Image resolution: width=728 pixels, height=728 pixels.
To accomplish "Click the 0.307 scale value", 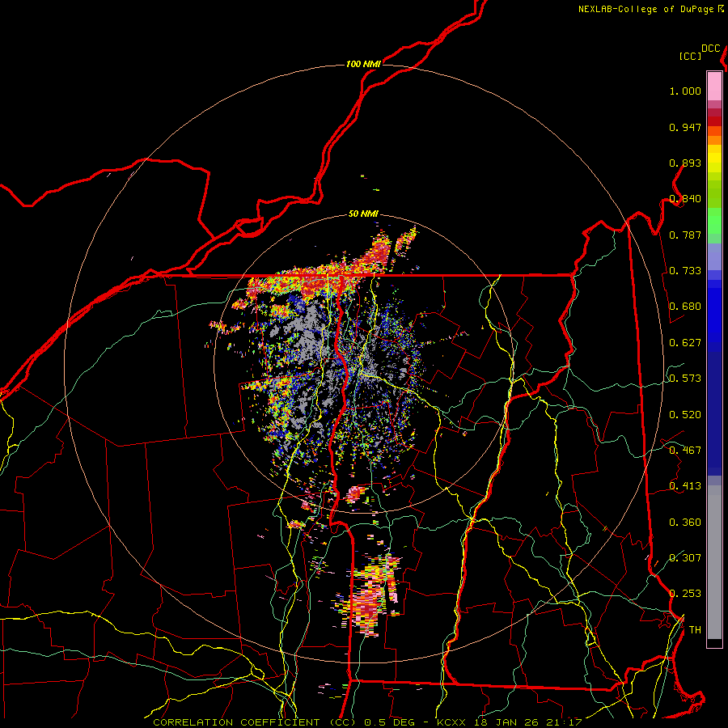I will [685, 558].
